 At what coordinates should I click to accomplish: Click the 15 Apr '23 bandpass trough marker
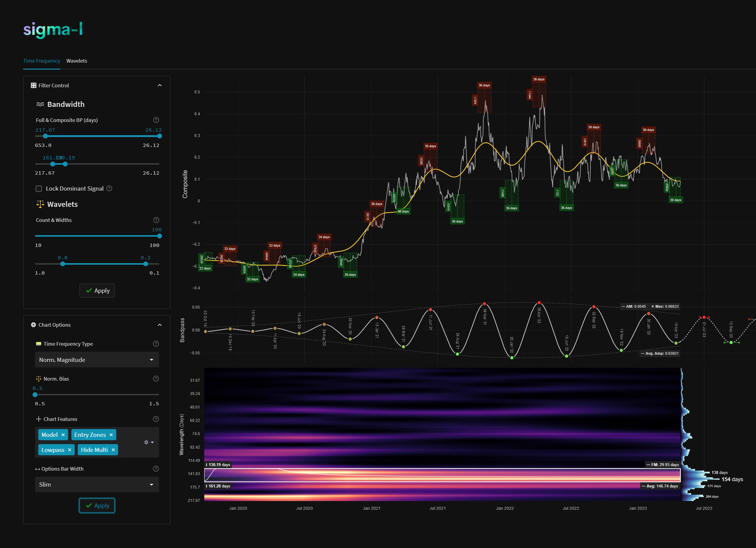(x=676, y=343)
